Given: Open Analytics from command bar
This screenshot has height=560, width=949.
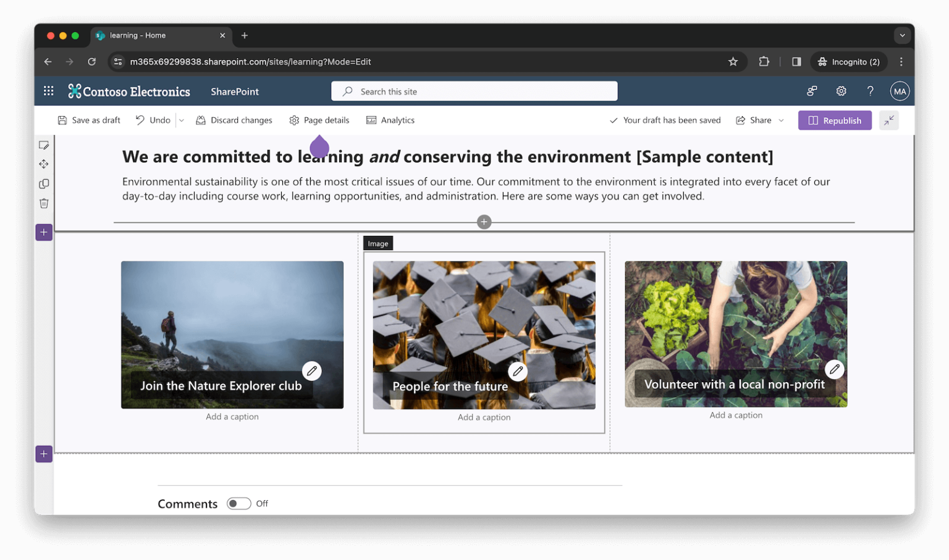Looking at the screenshot, I should [x=390, y=120].
